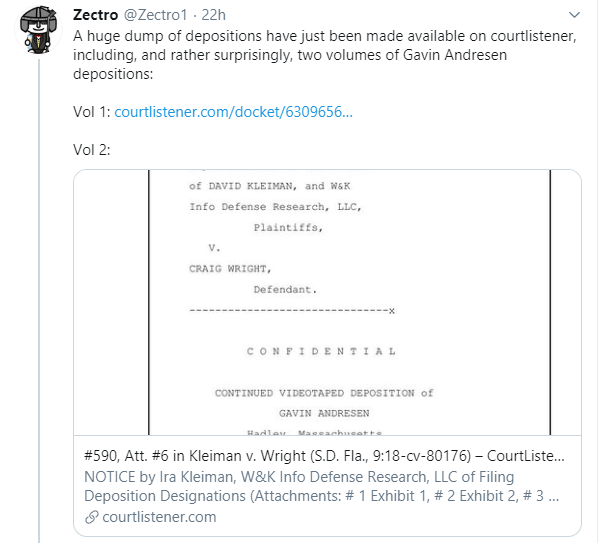Visit the courtlistener.com domain in the card footer
612x543 pixels.
click(159, 517)
